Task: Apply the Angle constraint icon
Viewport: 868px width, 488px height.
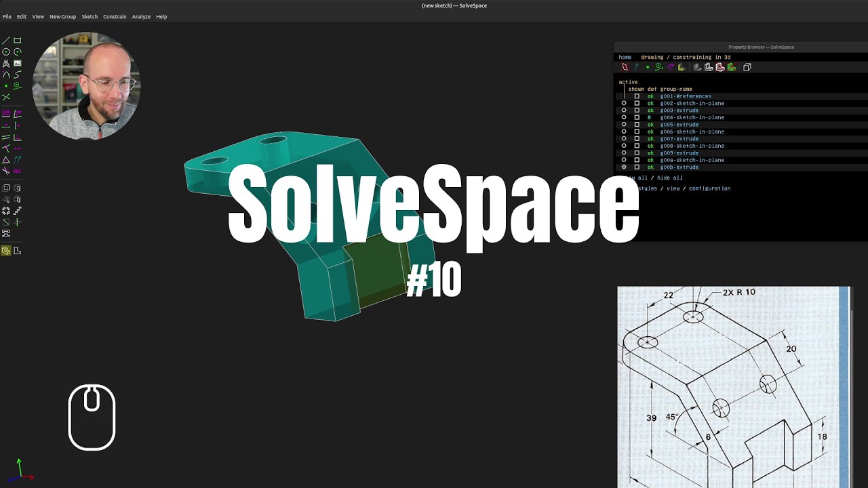Action: [18, 113]
